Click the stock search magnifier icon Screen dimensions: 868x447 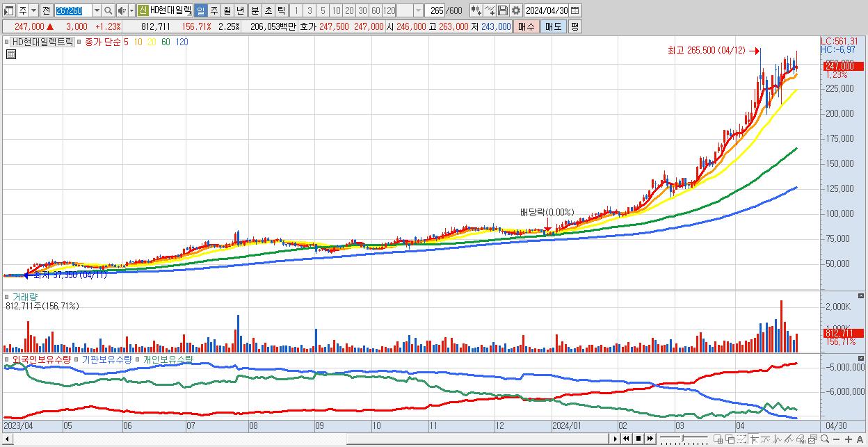(x=108, y=10)
